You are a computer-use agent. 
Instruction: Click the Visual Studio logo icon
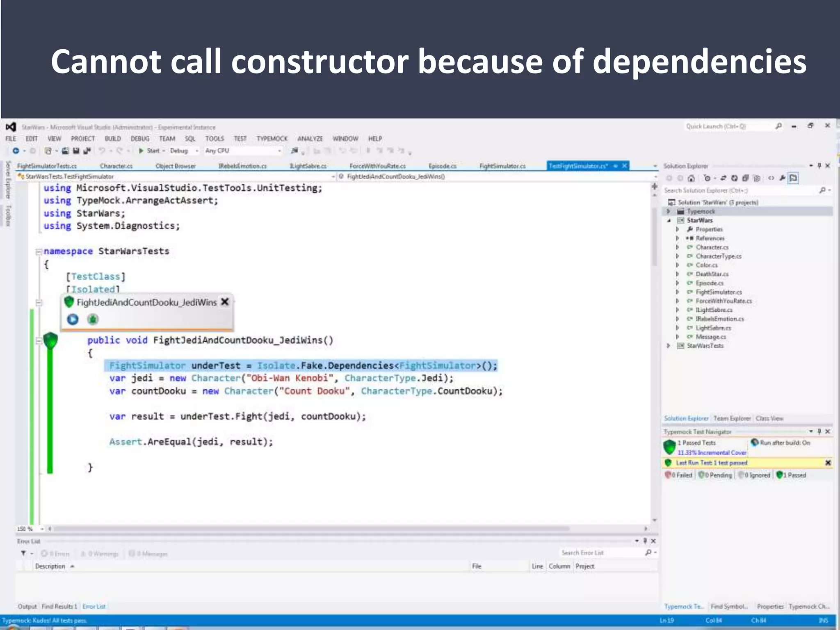[x=11, y=127]
